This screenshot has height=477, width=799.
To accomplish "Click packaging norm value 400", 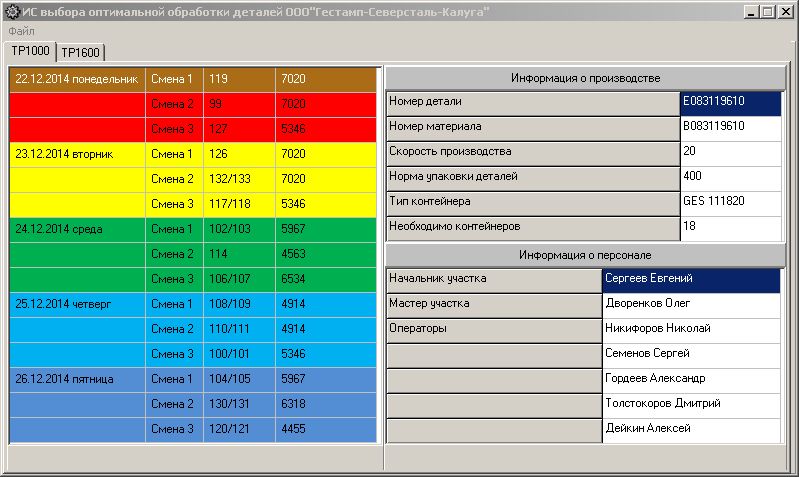I will pos(731,179).
